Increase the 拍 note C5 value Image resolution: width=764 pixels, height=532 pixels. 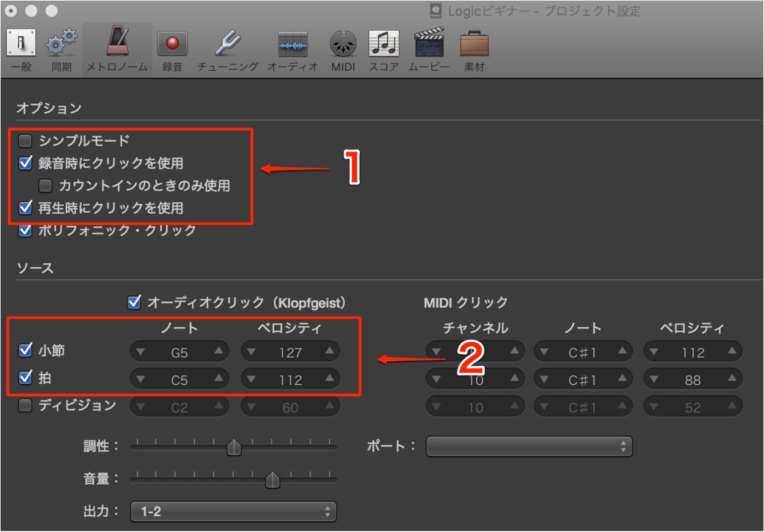(x=219, y=379)
